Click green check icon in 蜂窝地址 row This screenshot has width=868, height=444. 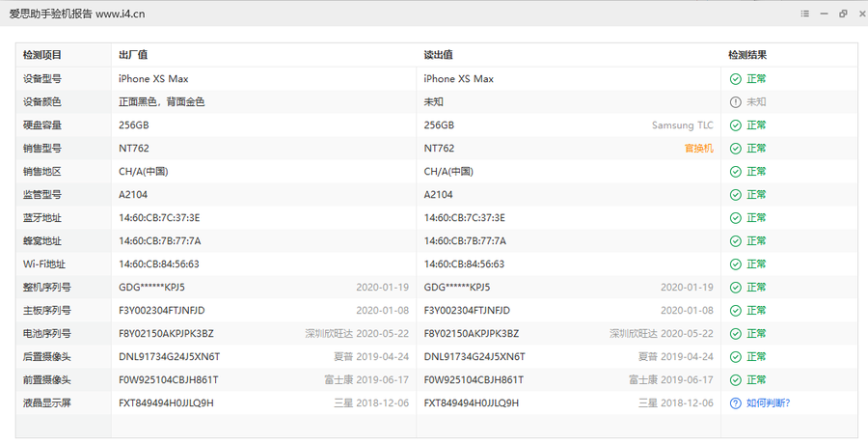(x=735, y=241)
